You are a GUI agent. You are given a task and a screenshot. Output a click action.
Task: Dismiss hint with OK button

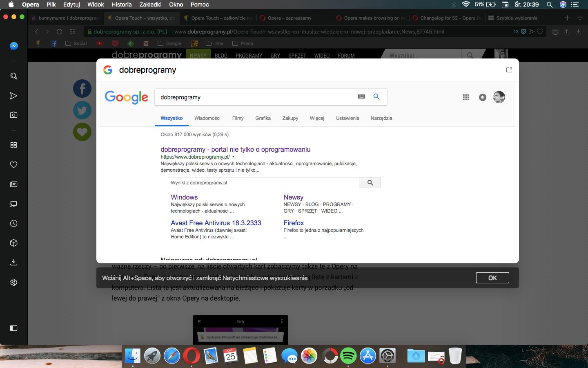click(x=492, y=278)
